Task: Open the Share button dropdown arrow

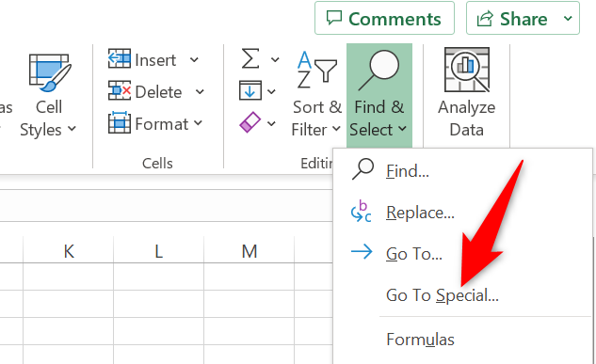Action: (x=568, y=18)
